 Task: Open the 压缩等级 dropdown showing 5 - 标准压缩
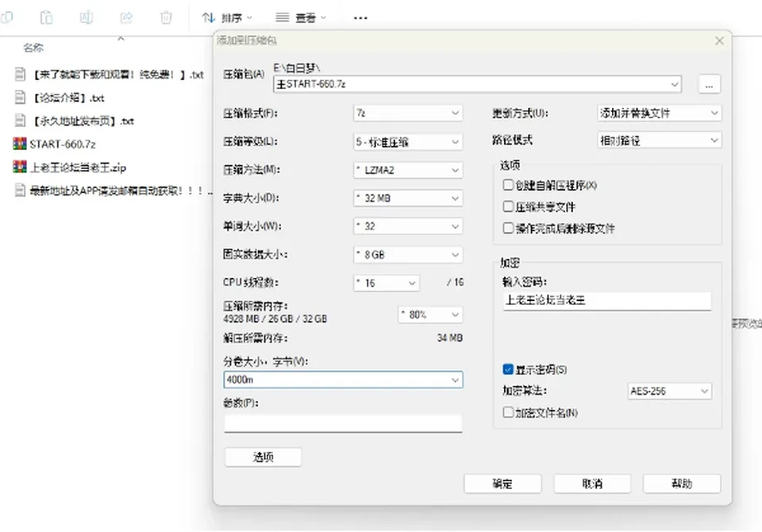(408, 142)
